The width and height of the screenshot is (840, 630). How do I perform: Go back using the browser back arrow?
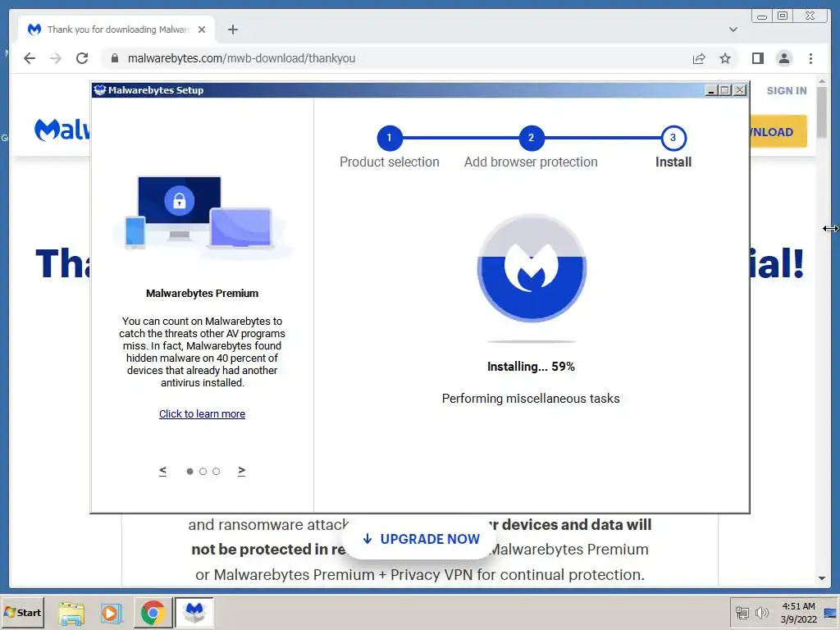tap(30, 58)
